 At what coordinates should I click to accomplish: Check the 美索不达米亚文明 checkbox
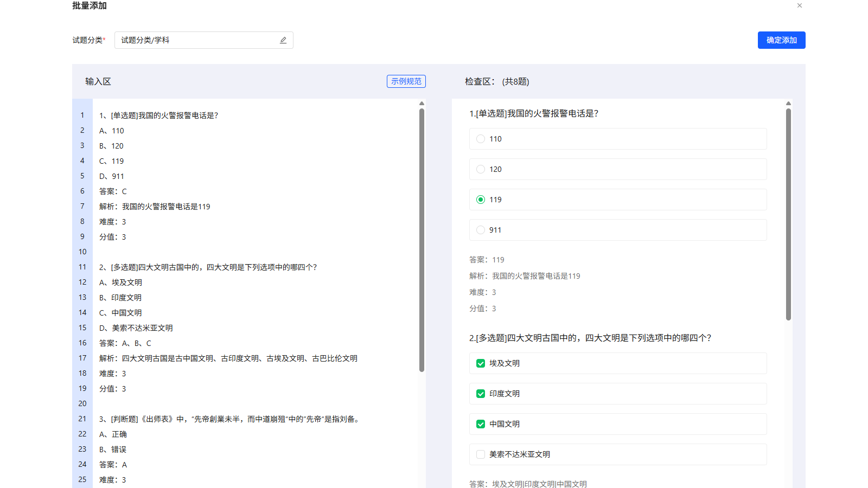click(x=481, y=454)
